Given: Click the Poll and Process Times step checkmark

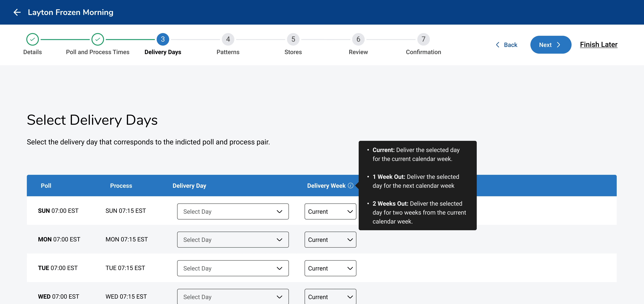Looking at the screenshot, I should click(97, 39).
